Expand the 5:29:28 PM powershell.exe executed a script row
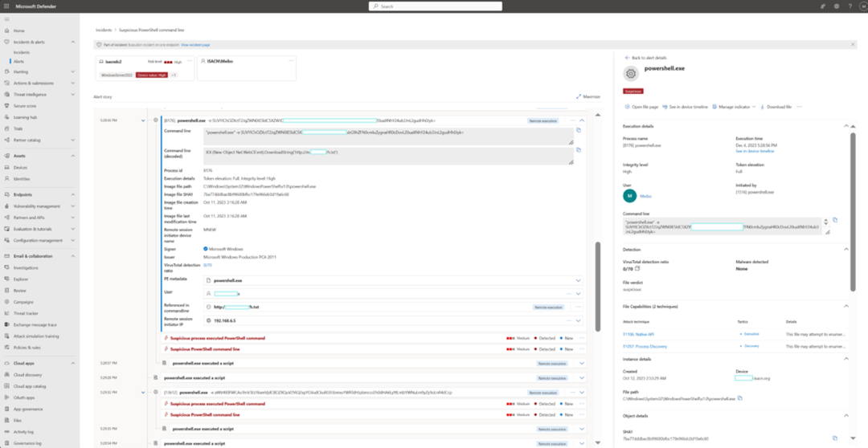This screenshot has height=448, width=868. (582, 378)
